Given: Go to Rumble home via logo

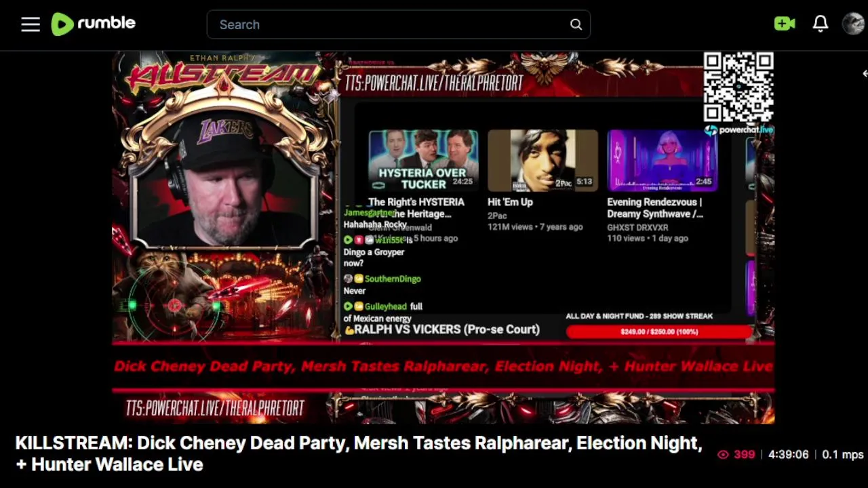Looking at the screenshot, I should coord(94,24).
